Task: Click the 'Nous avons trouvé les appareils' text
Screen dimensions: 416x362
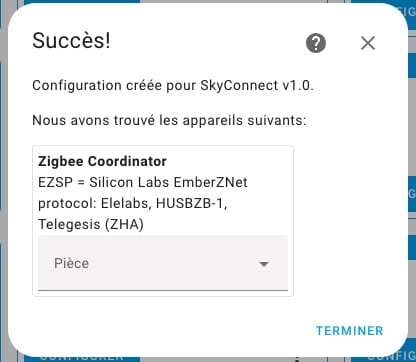Action: (169, 120)
